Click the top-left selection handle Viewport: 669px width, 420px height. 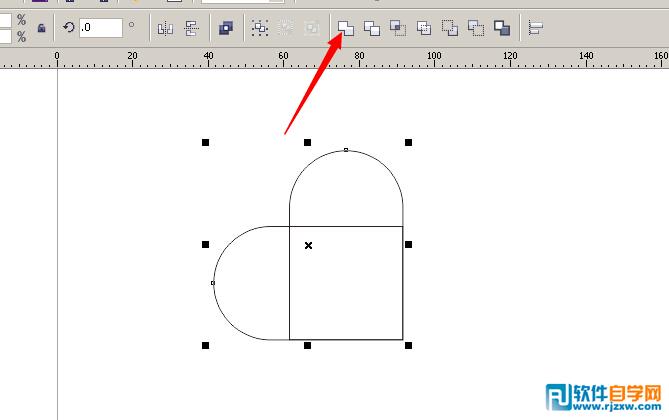pos(205,143)
